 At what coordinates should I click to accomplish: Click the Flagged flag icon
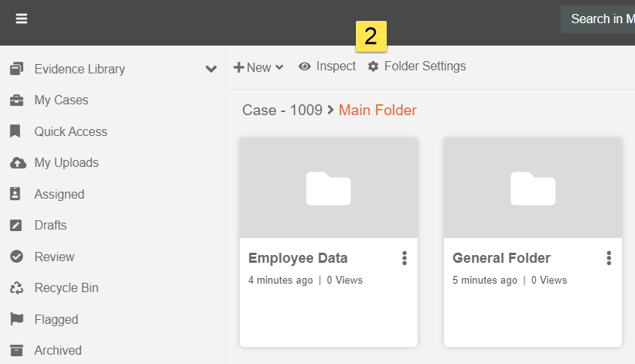pyautogui.click(x=16, y=319)
